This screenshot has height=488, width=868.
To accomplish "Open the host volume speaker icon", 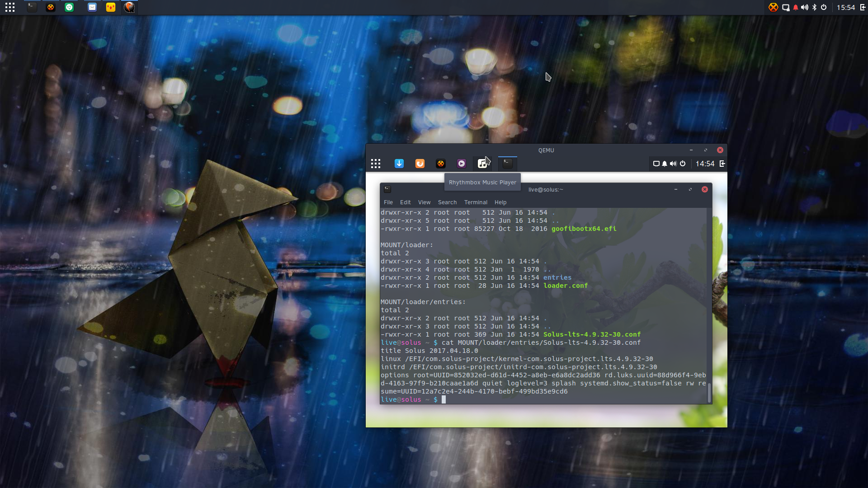I will pos(805,7).
